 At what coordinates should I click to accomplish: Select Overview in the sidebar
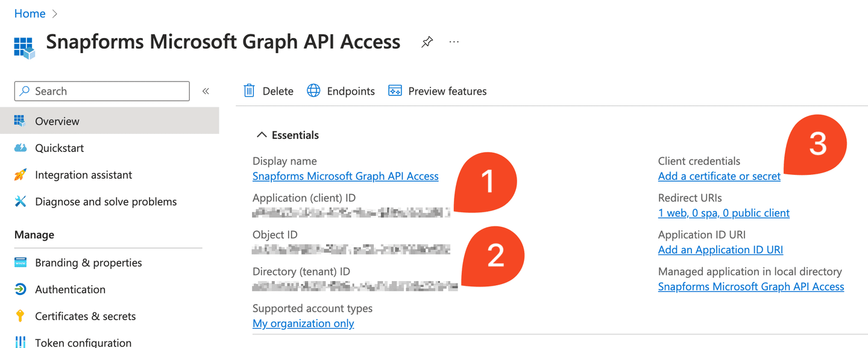(x=57, y=121)
